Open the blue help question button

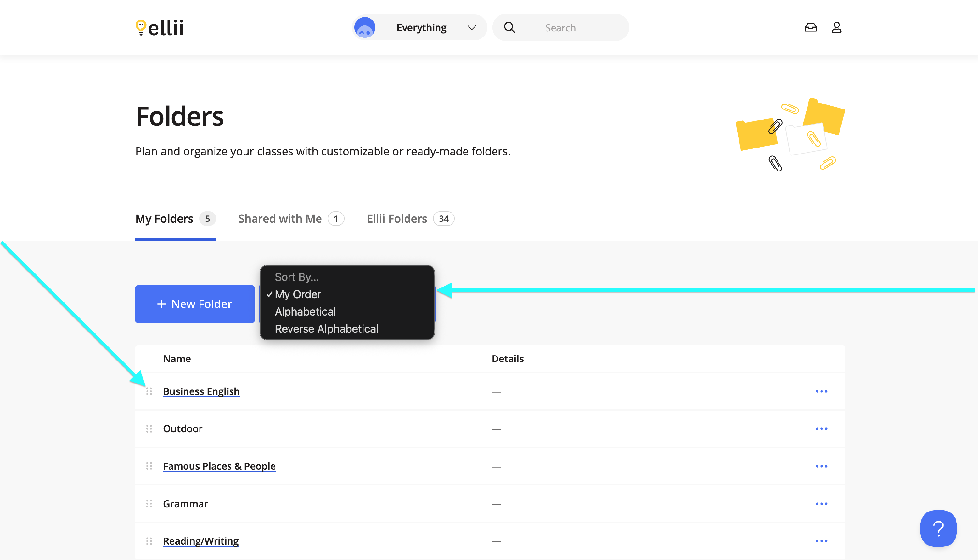938,528
